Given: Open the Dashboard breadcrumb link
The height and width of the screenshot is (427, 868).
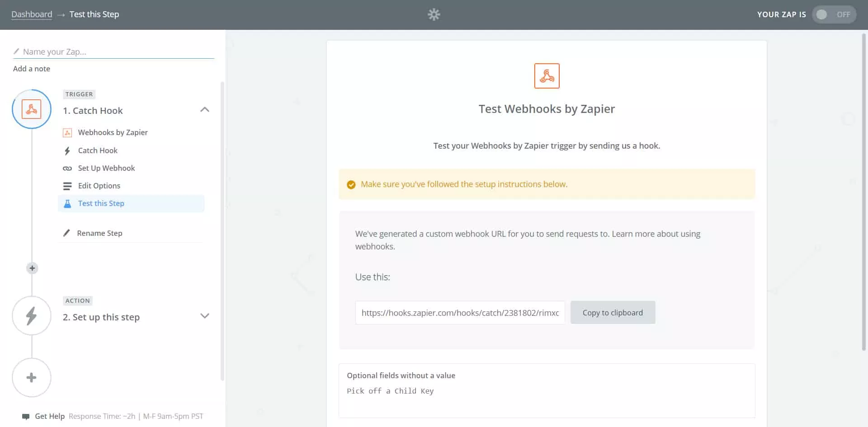Looking at the screenshot, I should pyautogui.click(x=32, y=14).
